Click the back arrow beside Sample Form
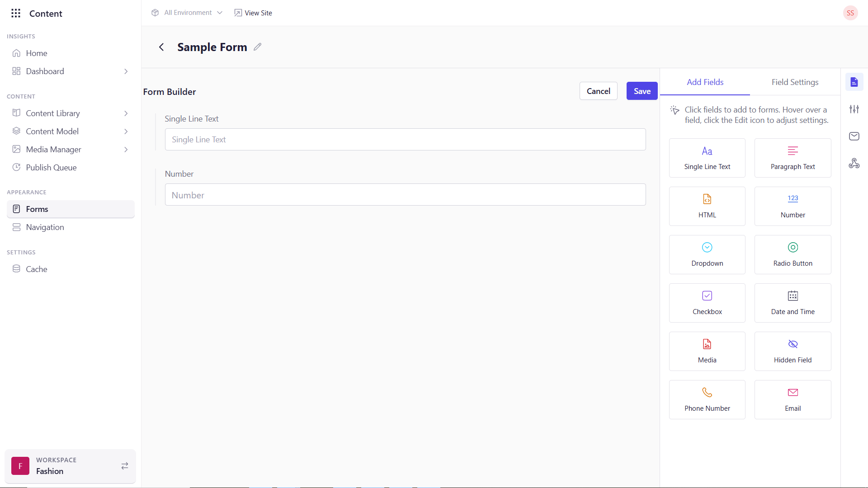The height and width of the screenshot is (488, 868). pyautogui.click(x=161, y=47)
